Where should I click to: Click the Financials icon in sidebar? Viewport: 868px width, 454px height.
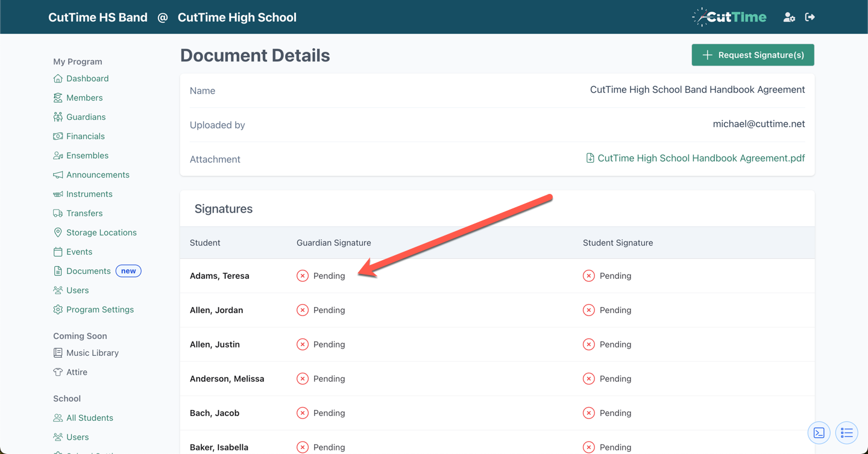coord(57,136)
